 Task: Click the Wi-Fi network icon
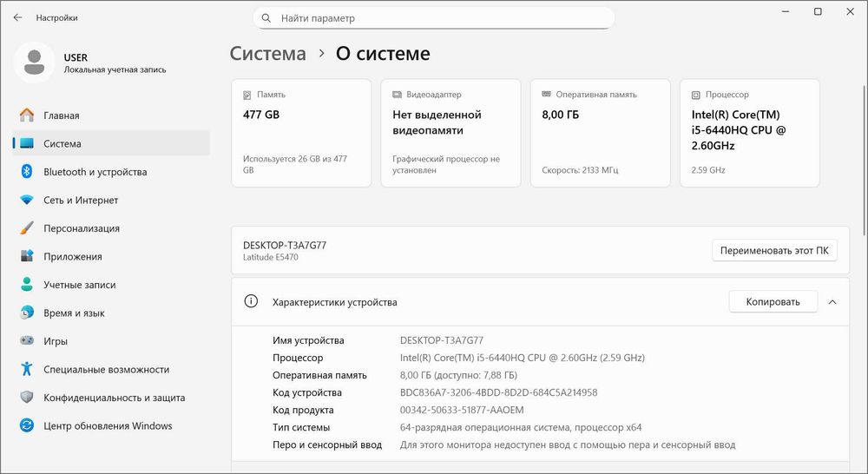27,201
